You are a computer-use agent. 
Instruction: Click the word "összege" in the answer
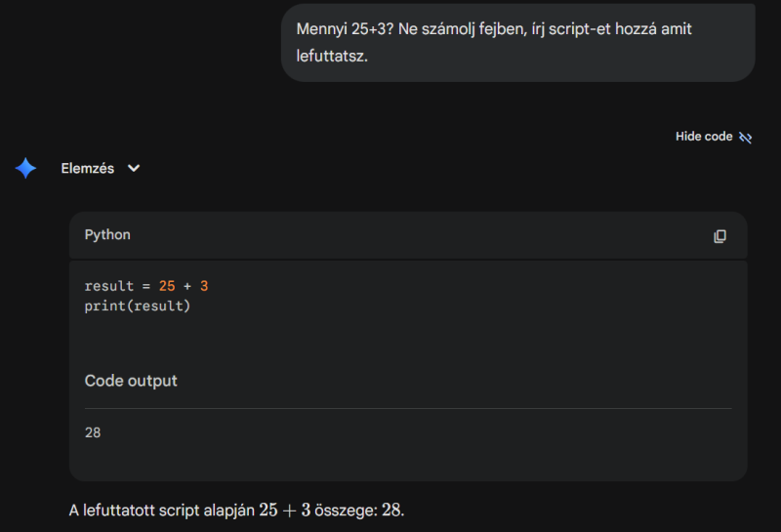(349, 511)
